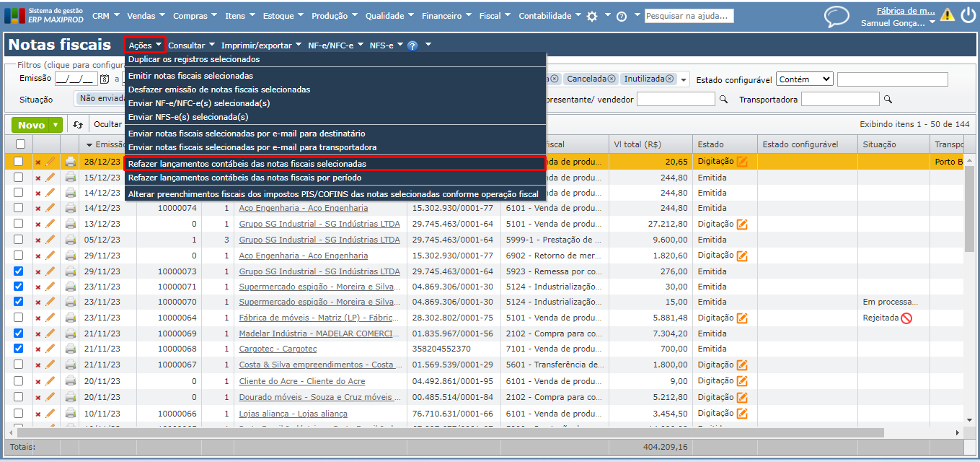Click printer icon for the 13/12/23 invoice

71,224
